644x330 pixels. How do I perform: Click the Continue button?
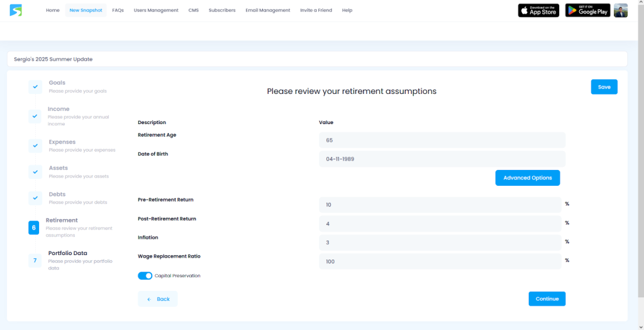[x=547, y=299]
